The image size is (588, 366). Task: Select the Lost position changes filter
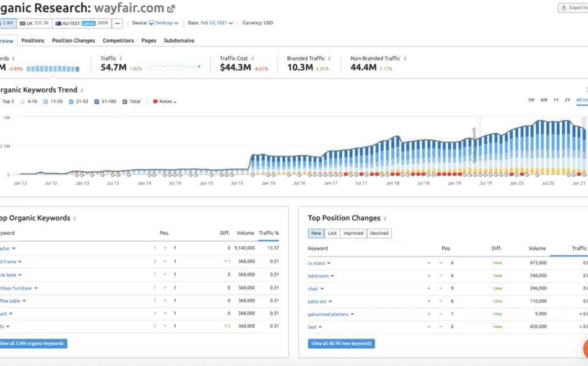pos(332,233)
